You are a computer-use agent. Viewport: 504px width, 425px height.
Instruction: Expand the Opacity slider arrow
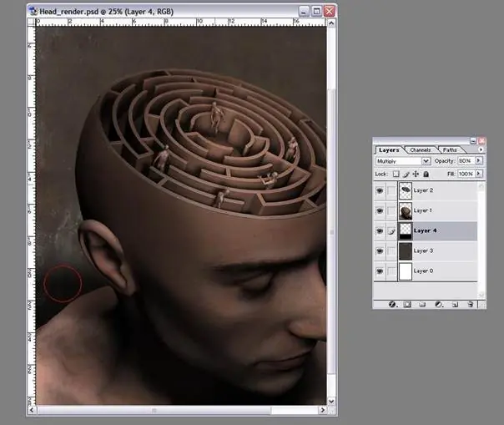tap(480, 160)
